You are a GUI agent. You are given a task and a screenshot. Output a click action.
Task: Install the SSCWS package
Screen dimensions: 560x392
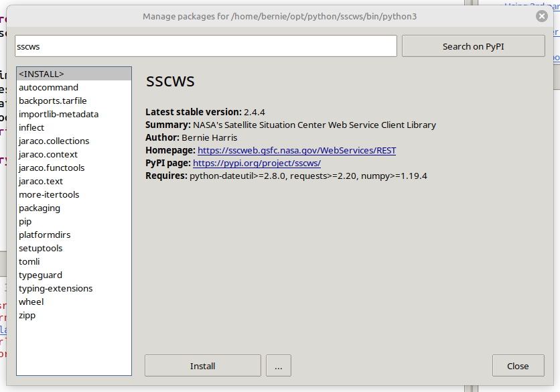(x=202, y=366)
